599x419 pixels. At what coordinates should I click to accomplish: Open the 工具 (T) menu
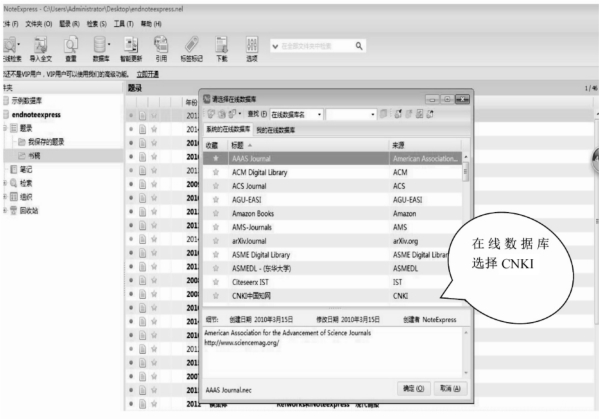124,24
